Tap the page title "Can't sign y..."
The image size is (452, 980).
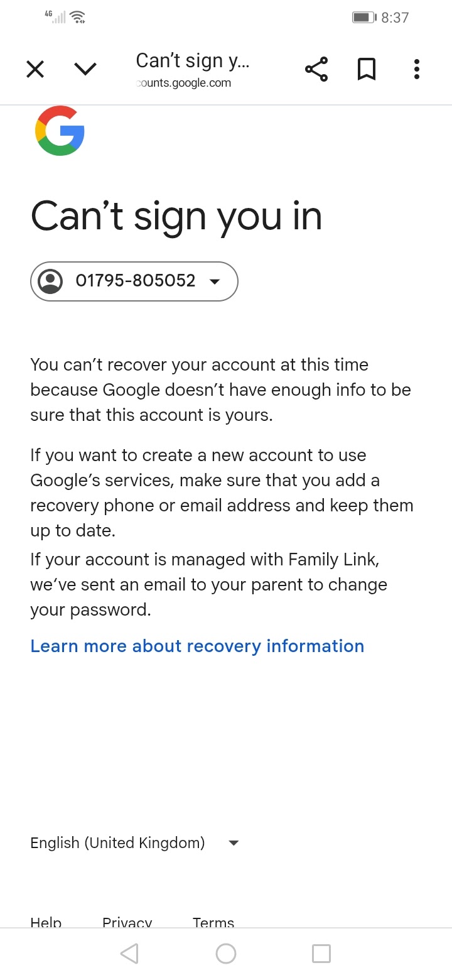(x=193, y=60)
